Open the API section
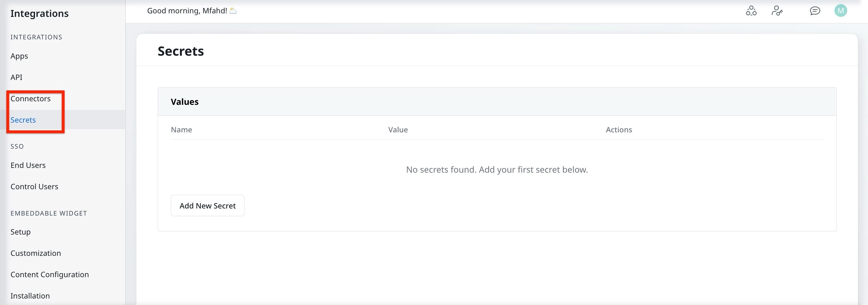 coord(16,77)
